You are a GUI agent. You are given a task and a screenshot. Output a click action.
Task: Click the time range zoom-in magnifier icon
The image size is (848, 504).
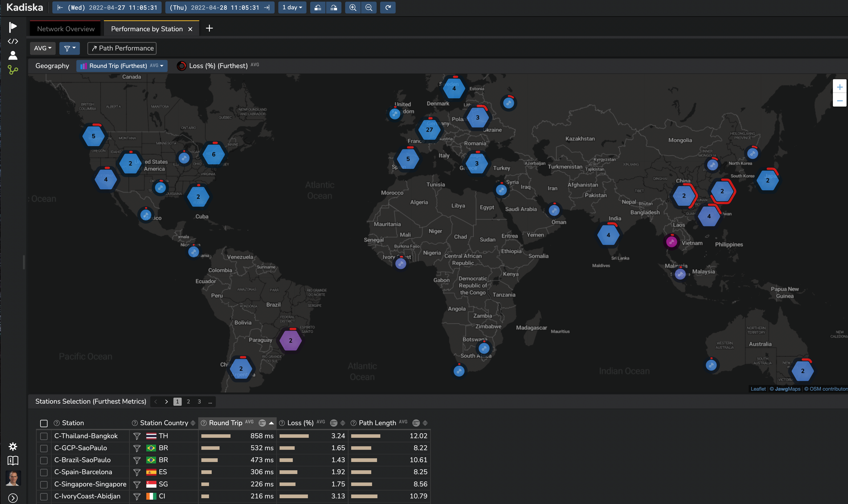(x=353, y=7)
